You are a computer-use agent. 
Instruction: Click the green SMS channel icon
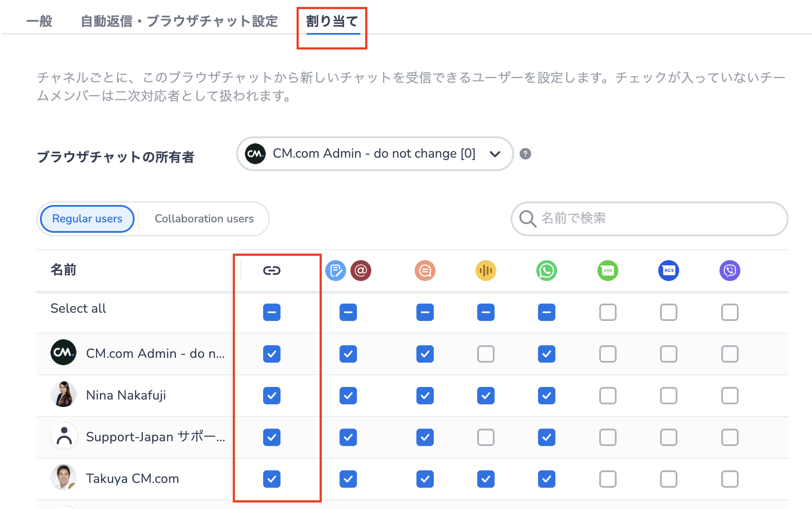[608, 271]
